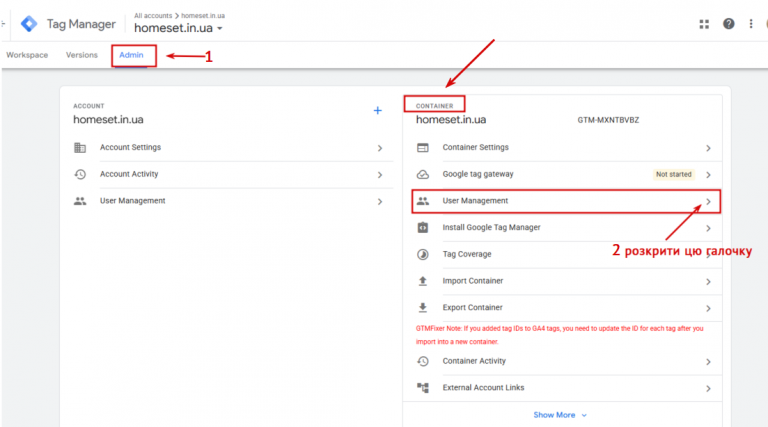Viewport: 768px width, 427px height.
Task: Click the plus icon to create account
Action: [377, 111]
